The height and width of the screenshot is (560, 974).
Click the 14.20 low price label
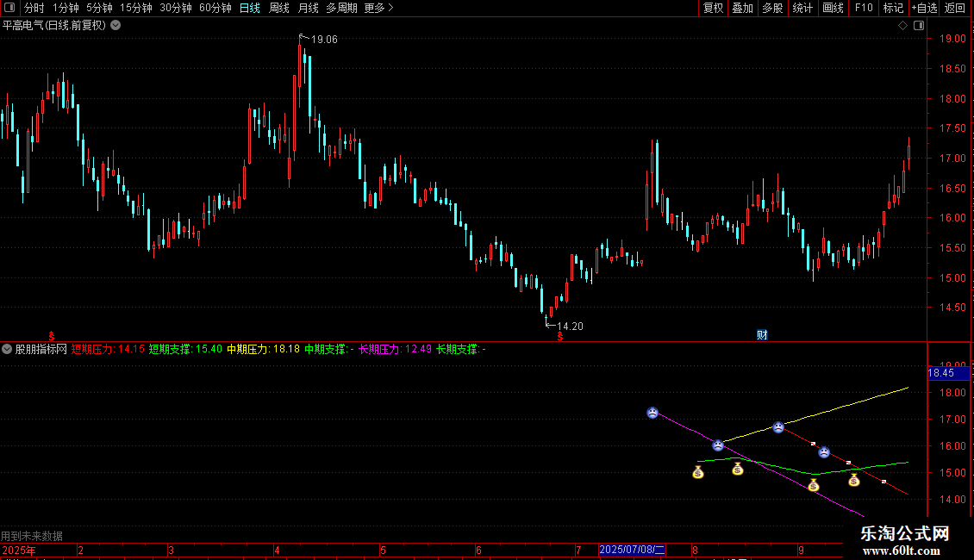tap(571, 327)
